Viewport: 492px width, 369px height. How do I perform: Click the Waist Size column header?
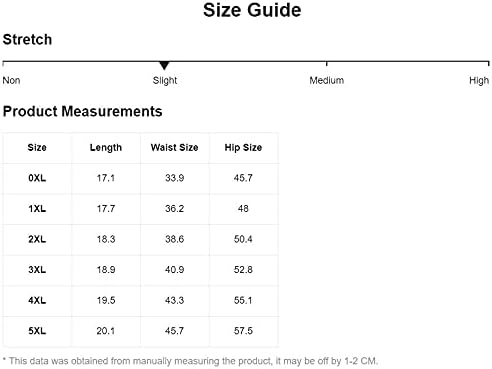pyautogui.click(x=174, y=148)
